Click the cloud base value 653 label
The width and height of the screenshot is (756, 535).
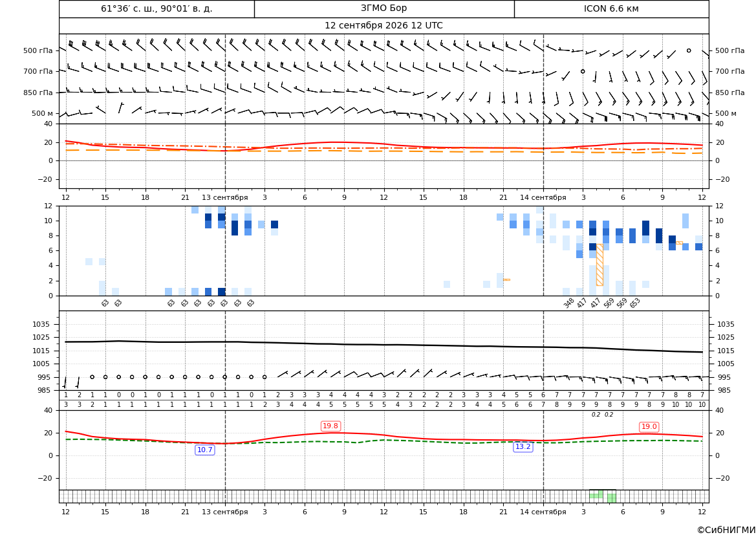(635, 303)
